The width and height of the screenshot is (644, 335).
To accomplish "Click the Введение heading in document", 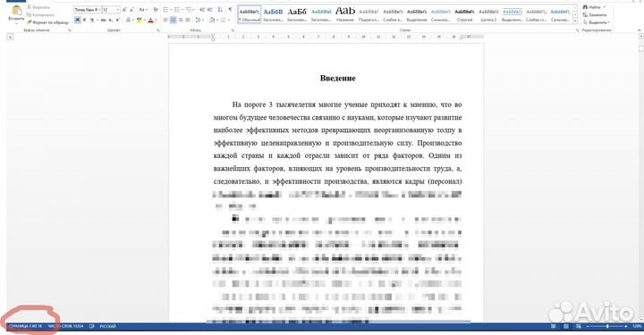I will (x=337, y=78).
